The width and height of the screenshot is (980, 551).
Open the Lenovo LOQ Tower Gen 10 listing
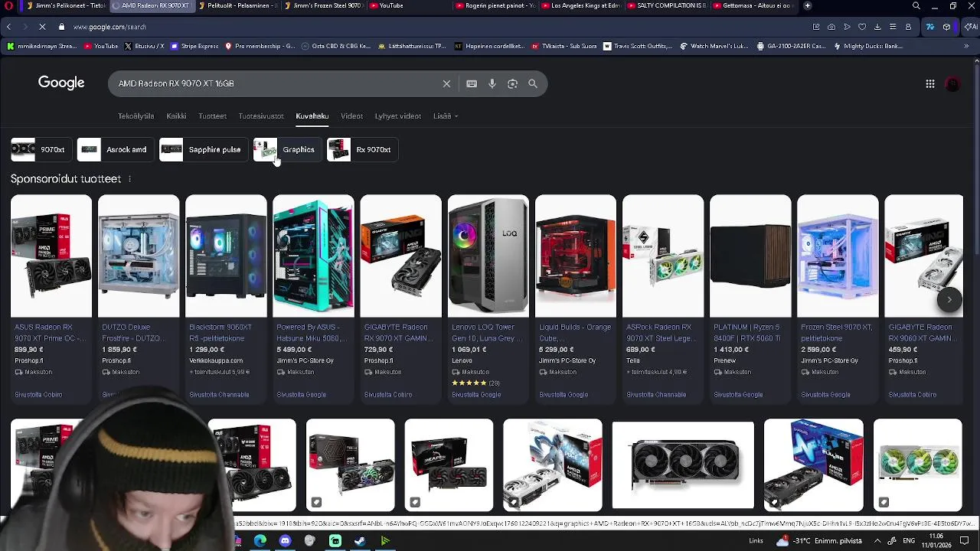tap(488, 298)
